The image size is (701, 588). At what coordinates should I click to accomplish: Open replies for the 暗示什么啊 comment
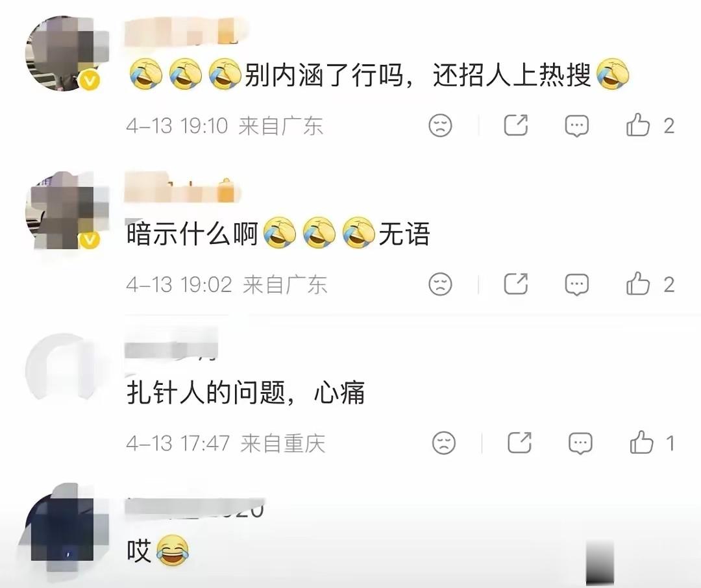pyautogui.click(x=577, y=284)
